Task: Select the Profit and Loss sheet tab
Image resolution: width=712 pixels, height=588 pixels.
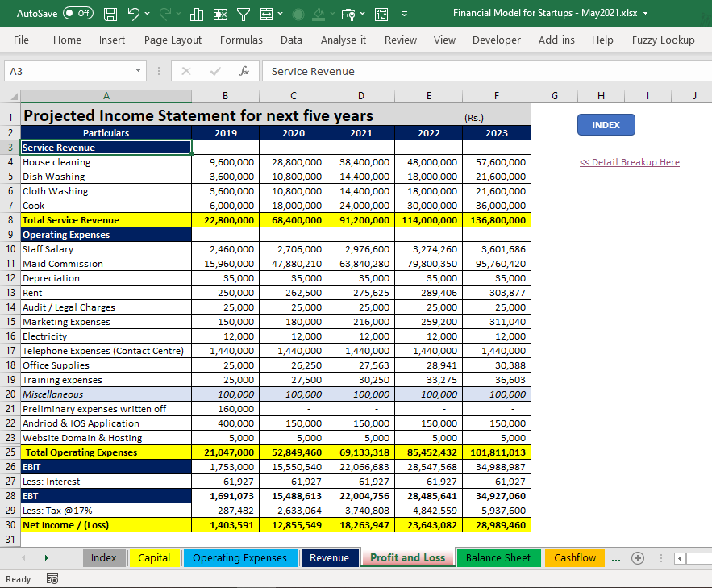Action: click(408, 557)
